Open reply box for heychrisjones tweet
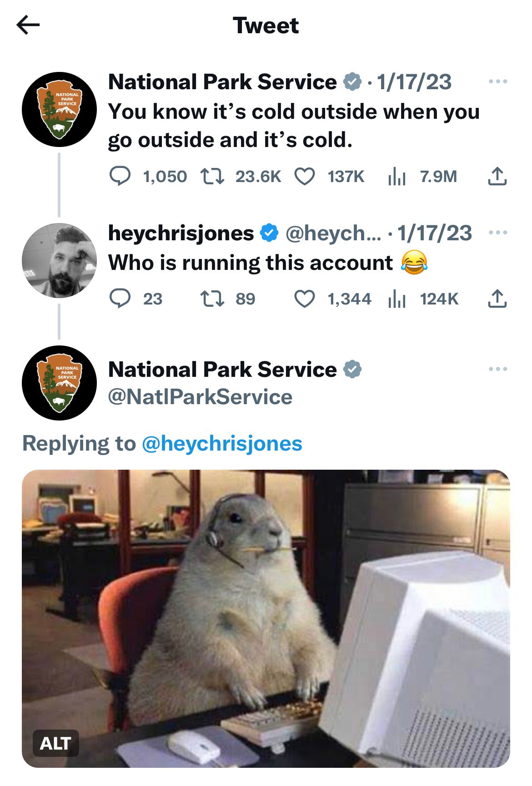The image size is (532, 786). (120, 299)
